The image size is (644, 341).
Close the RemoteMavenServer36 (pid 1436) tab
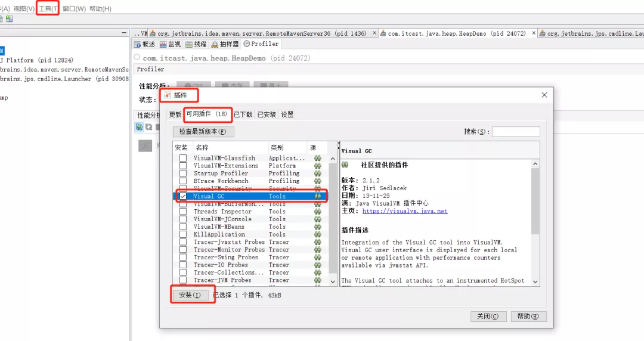374,33
